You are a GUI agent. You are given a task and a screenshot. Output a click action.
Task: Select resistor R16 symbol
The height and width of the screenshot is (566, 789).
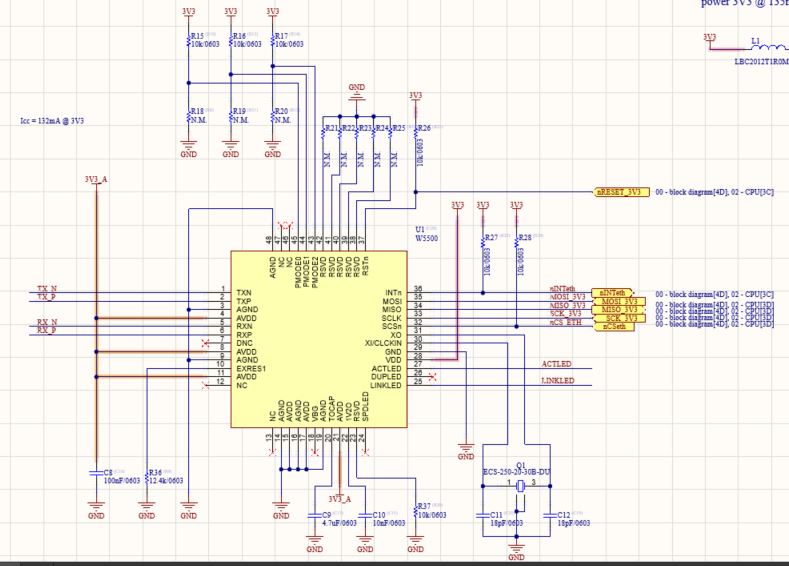[x=231, y=40]
